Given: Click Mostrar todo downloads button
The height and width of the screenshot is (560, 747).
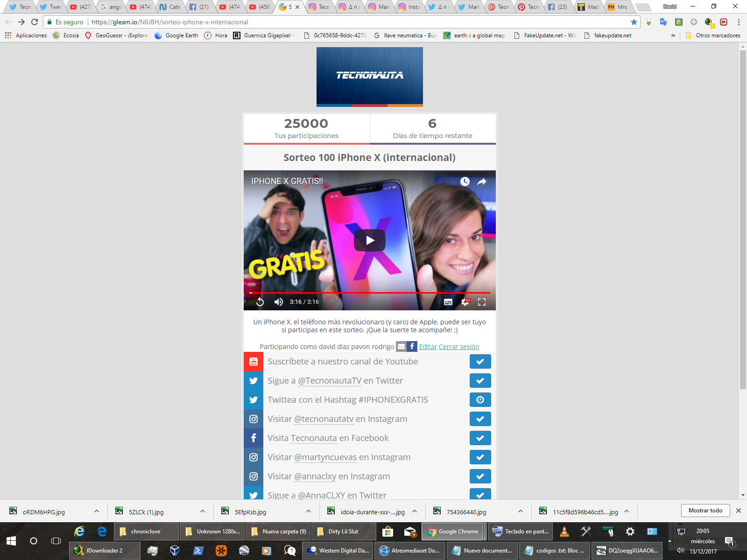Looking at the screenshot, I should coord(705,511).
